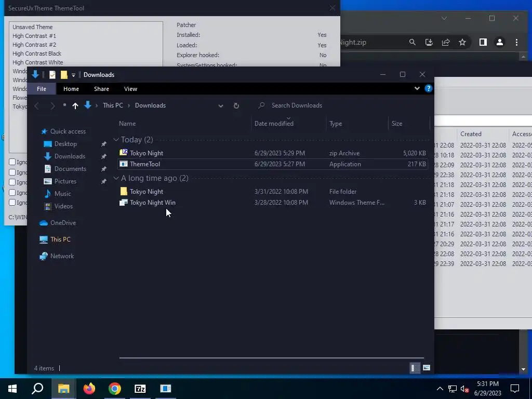Screen dimensions: 532x399
Task: Sort by Name column header
Action: click(x=127, y=124)
